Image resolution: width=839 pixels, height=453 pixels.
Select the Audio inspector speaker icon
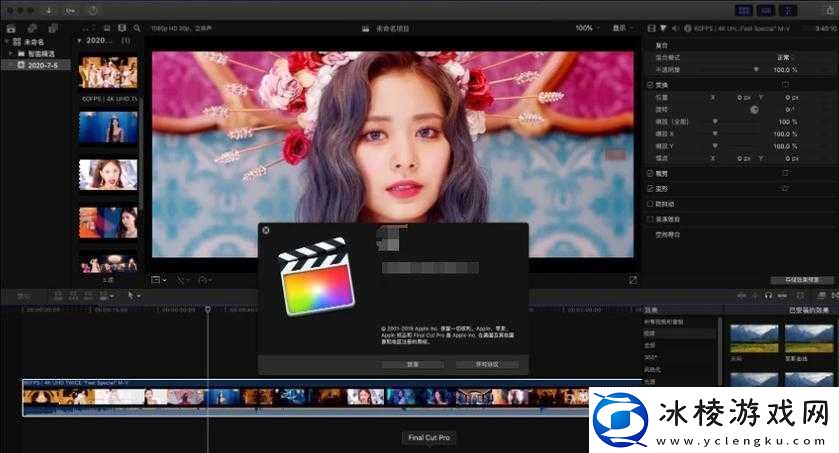coord(675,28)
